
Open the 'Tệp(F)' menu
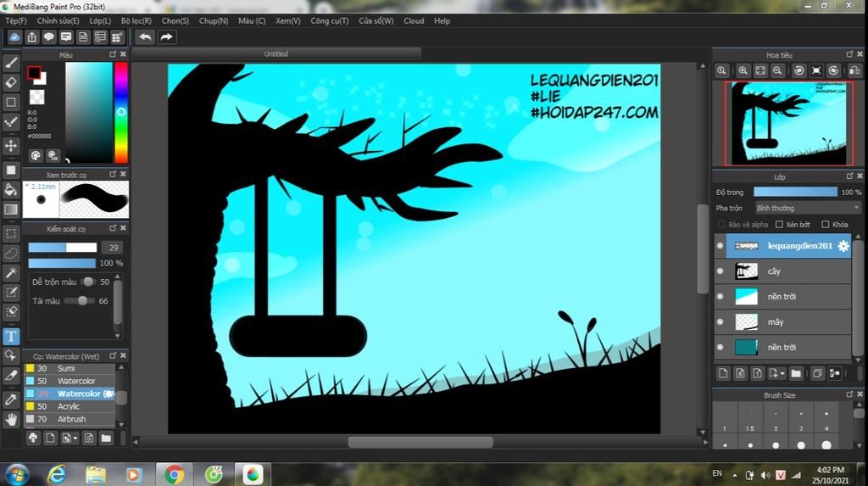pos(16,20)
